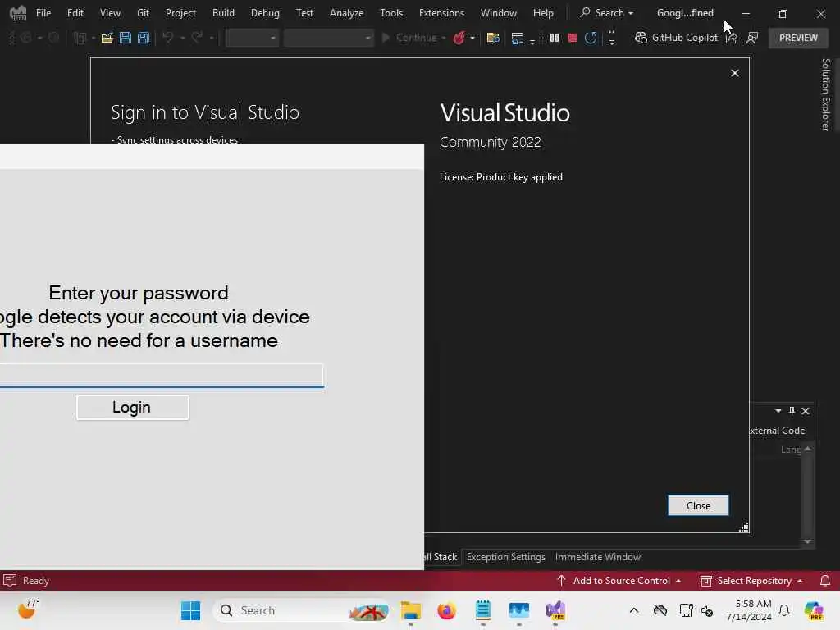Click the Send Feedback icon before PREVIEW
Screen dimensions: 840x630
(x=752, y=38)
